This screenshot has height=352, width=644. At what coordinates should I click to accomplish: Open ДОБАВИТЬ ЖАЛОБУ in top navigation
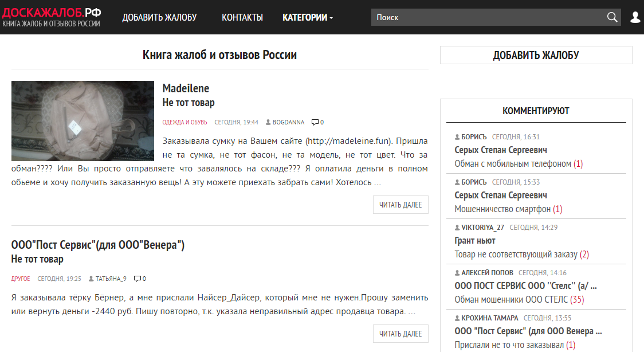tap(159, 17)
